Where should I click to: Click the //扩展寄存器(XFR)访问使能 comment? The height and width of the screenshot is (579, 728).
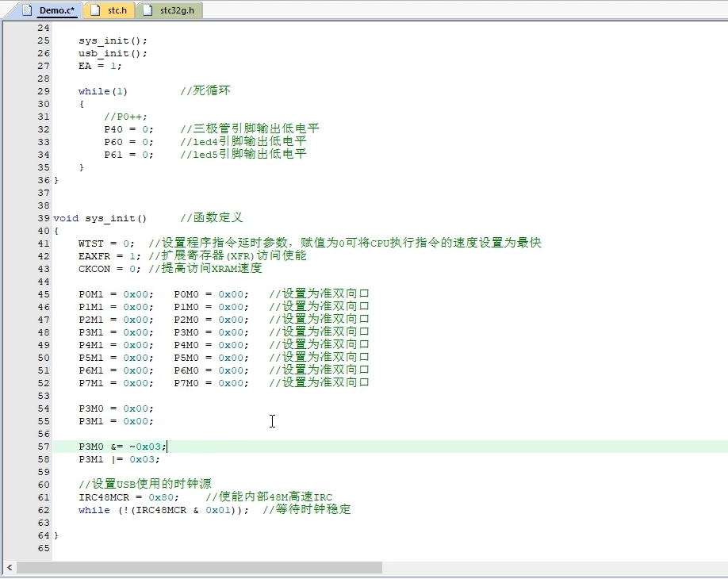pos(228,255)
